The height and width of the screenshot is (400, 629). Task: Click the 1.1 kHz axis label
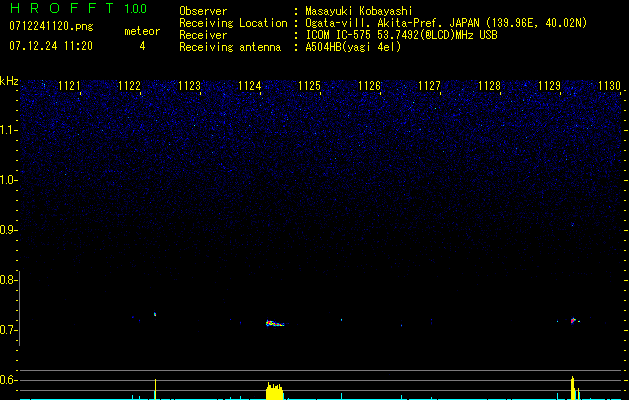pos(8,130)
